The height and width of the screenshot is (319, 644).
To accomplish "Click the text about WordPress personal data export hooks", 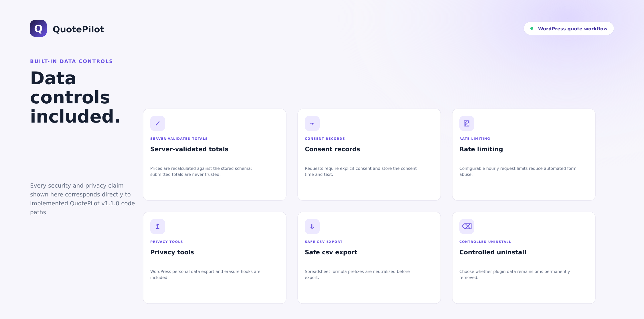I will tap(205, 274).
